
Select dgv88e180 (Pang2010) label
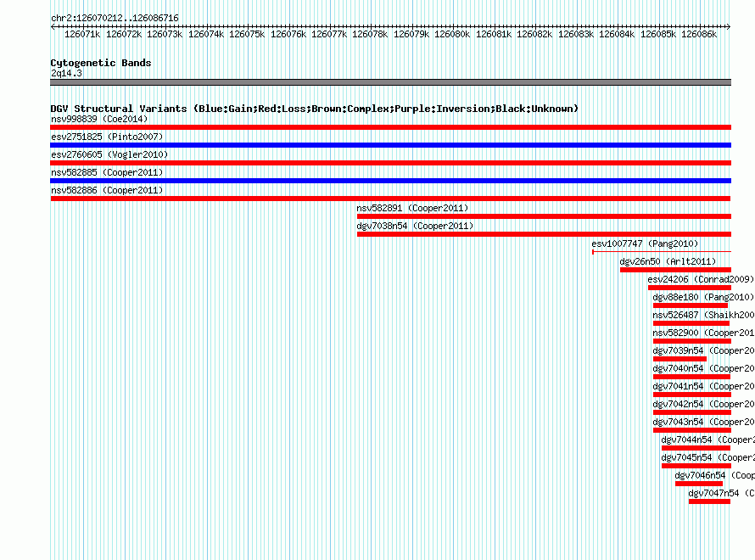click(703, 297)
